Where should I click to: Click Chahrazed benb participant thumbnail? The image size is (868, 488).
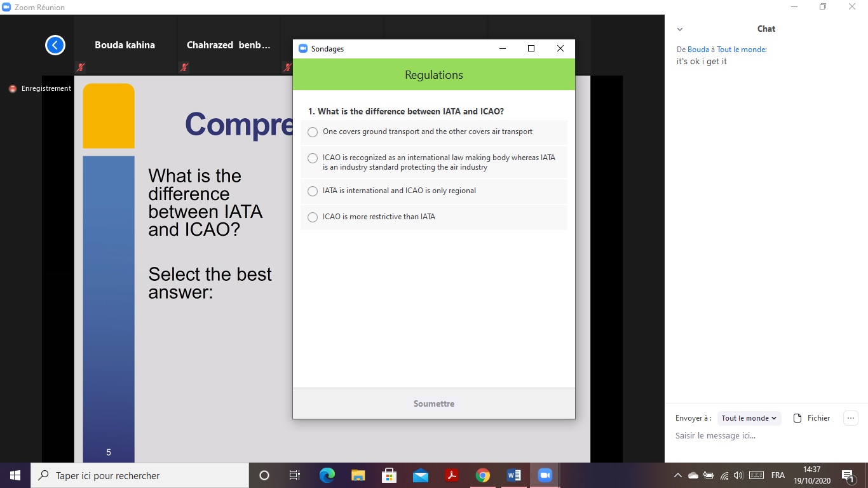(x=229, y=46)
